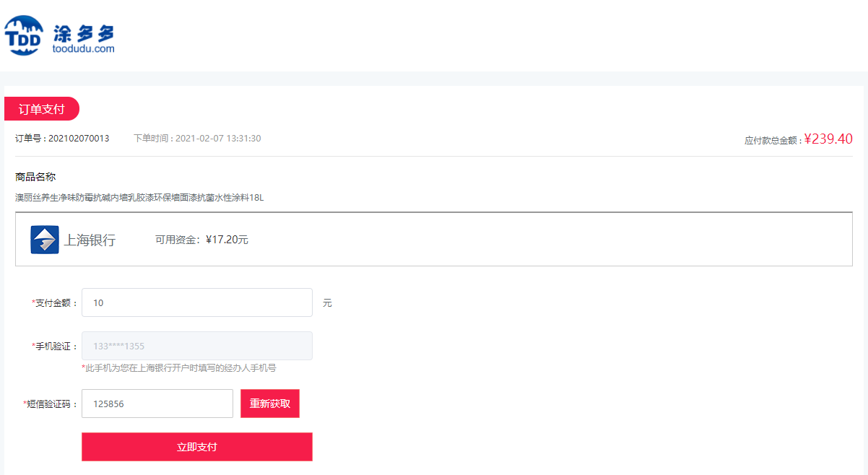Click the disabled 手机验证 phone number field
Image resolution: width=868 pixels, height=475 pixels.
197,346
